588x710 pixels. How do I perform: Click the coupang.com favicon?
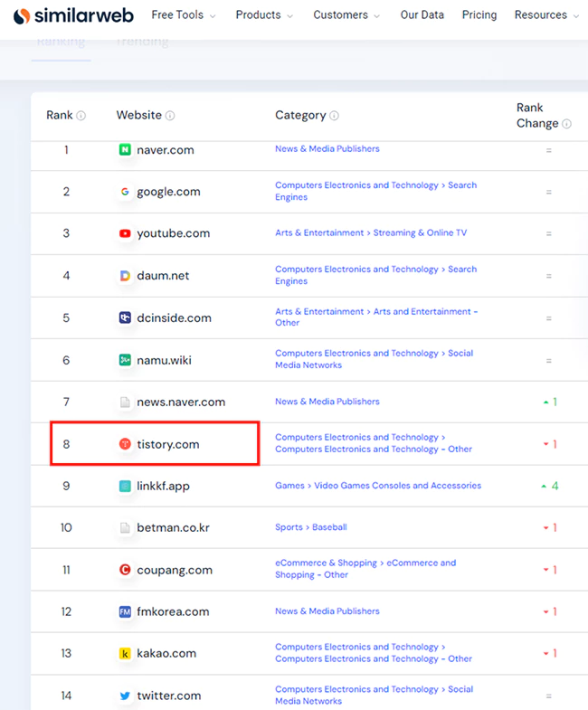125,570
